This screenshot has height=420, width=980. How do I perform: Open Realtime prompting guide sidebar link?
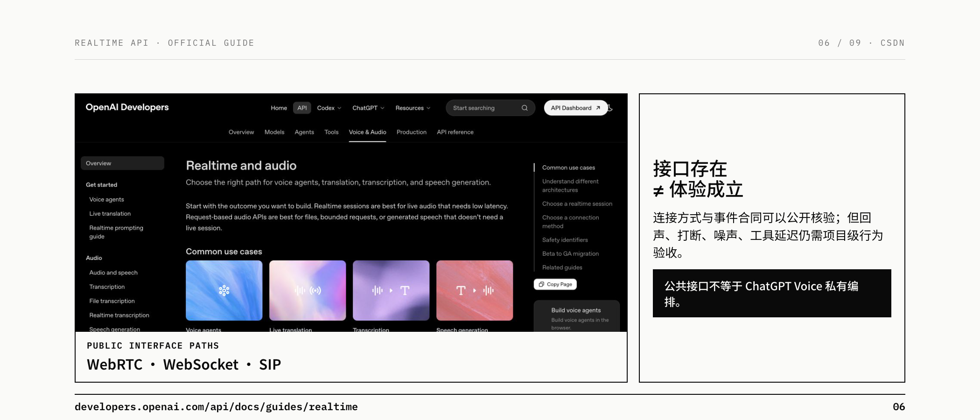click(x=116, y=232)
